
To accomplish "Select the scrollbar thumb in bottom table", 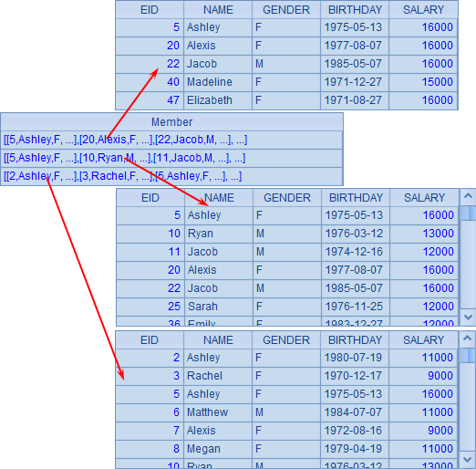I will tap(468, 355).
